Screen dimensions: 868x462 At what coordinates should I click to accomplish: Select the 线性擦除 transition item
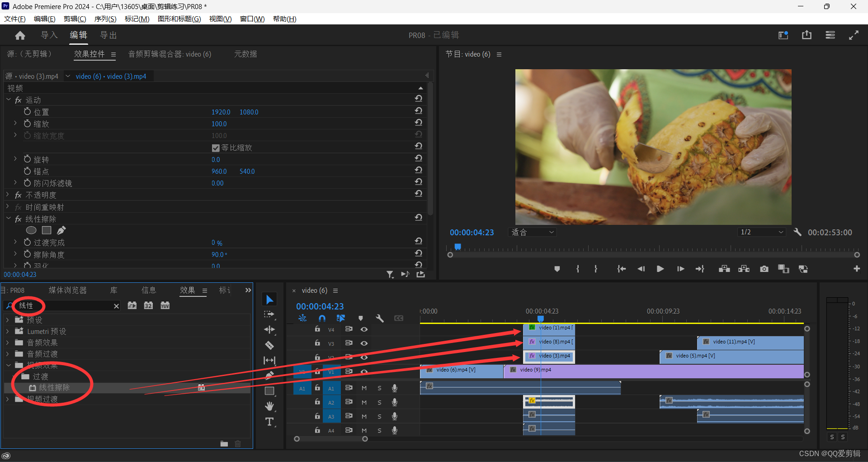point(54,387)
